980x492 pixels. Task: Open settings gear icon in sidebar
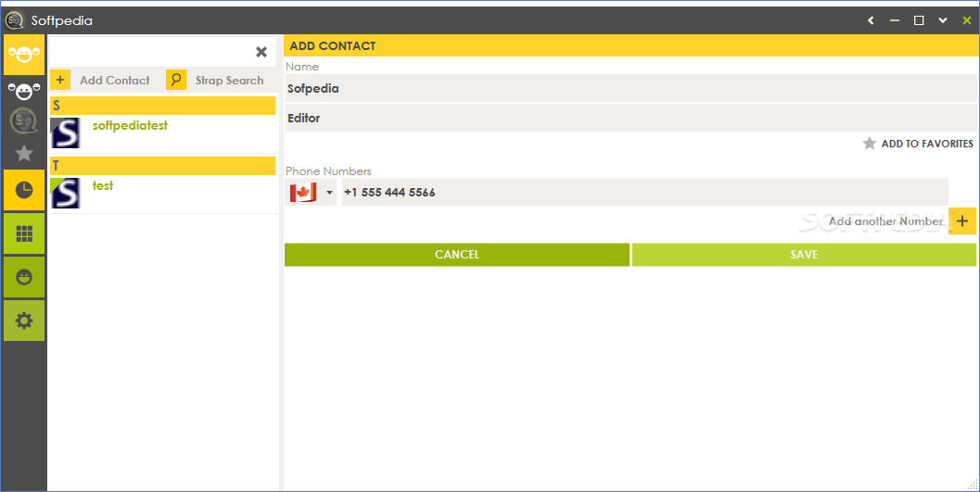(24, 321)
